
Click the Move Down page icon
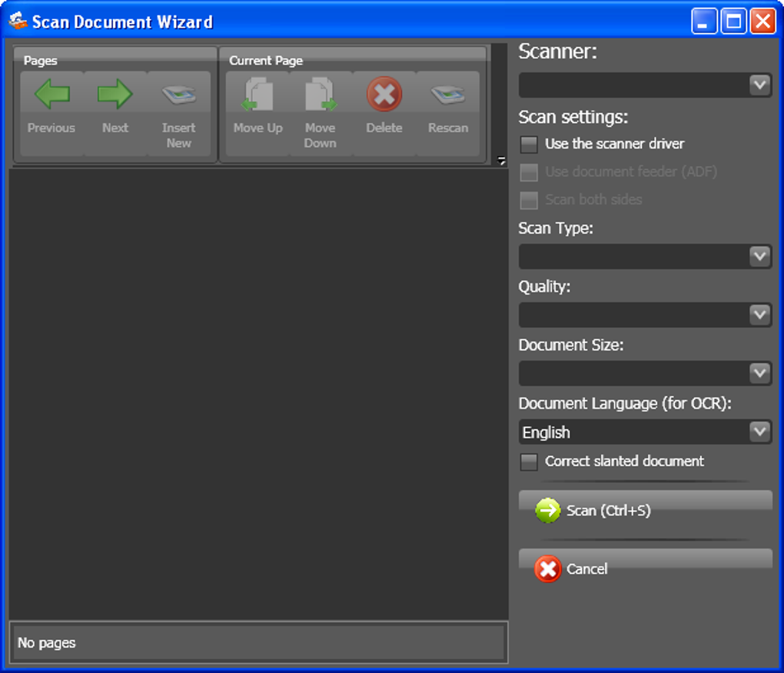click(x=321, y=94)
